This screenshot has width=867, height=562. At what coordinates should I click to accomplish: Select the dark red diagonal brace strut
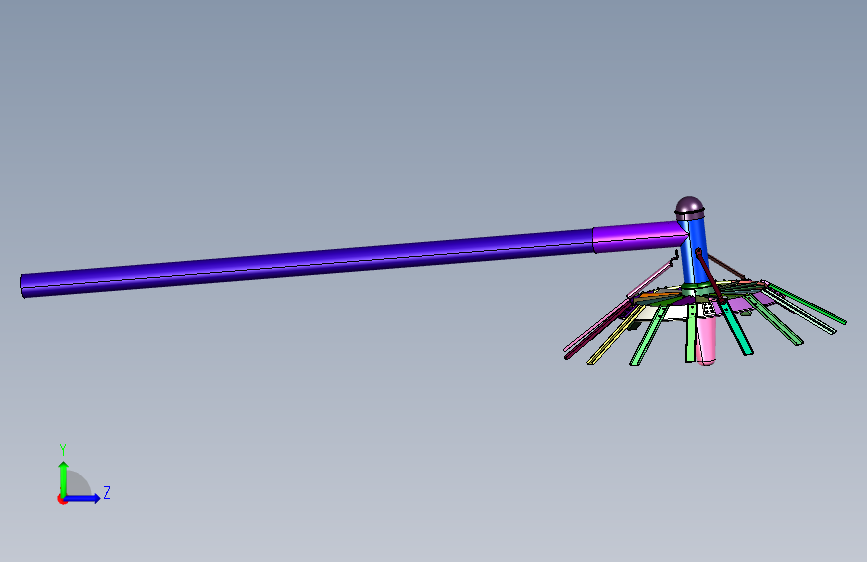pos(709,275)
